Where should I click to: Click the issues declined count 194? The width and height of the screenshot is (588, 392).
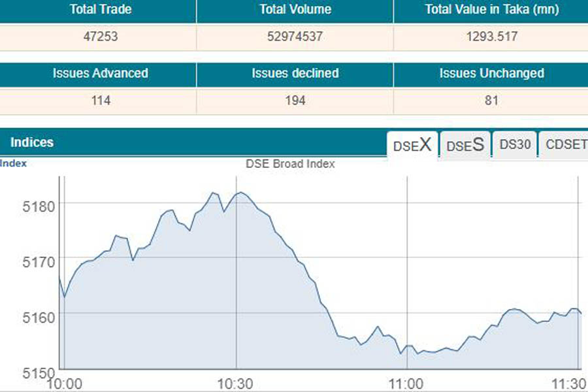(295, 101)
